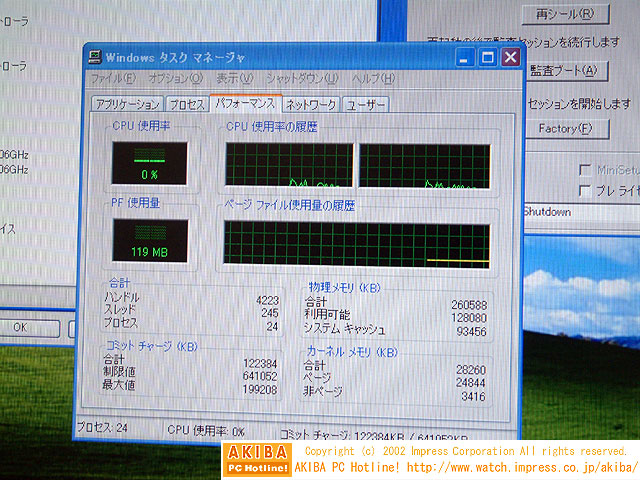Screen dimensions: 640x480
Task: Click the 監査ブート(A) button
Action: tap(565, 71)
